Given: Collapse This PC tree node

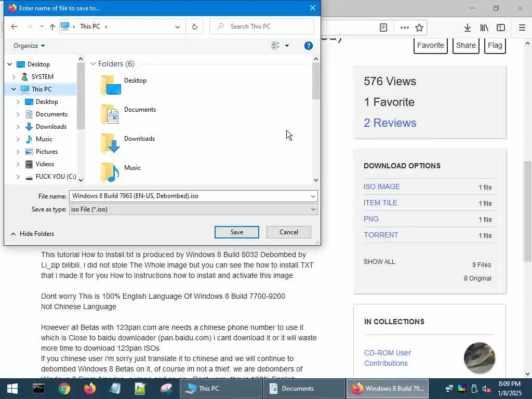Looking at the screenshot, I should pos(14,89).
